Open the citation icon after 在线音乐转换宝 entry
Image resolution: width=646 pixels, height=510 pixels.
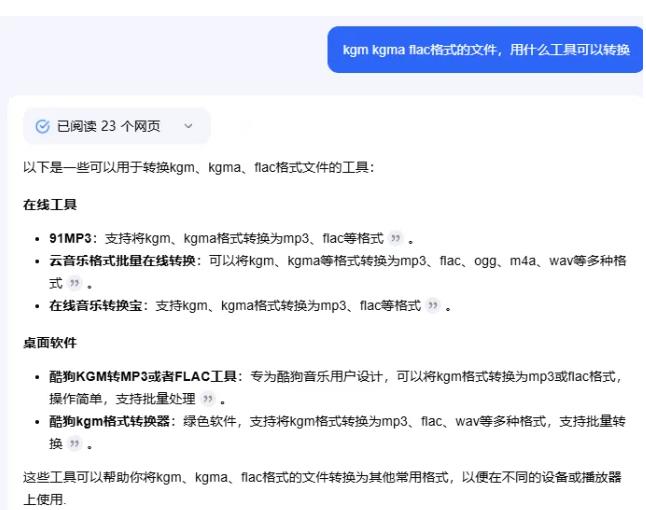coord(432,306)
